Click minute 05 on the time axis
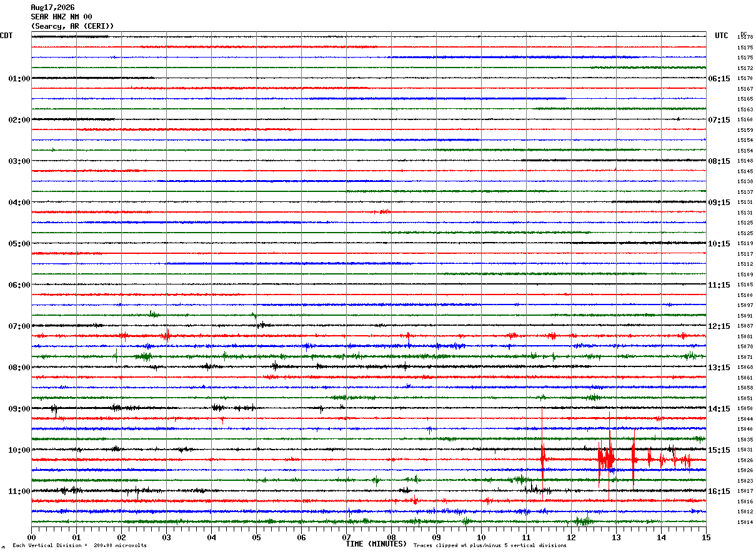 pos(256,537)
